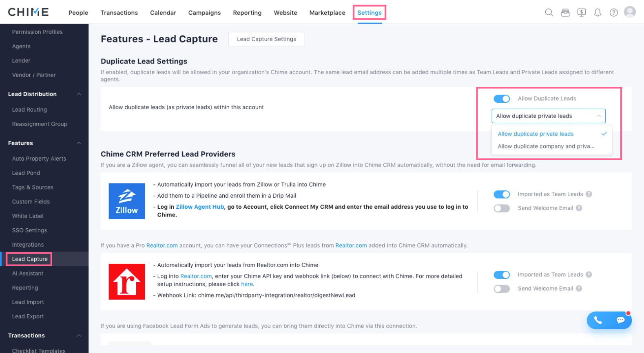Open Marketplace tab

(327, 13)
